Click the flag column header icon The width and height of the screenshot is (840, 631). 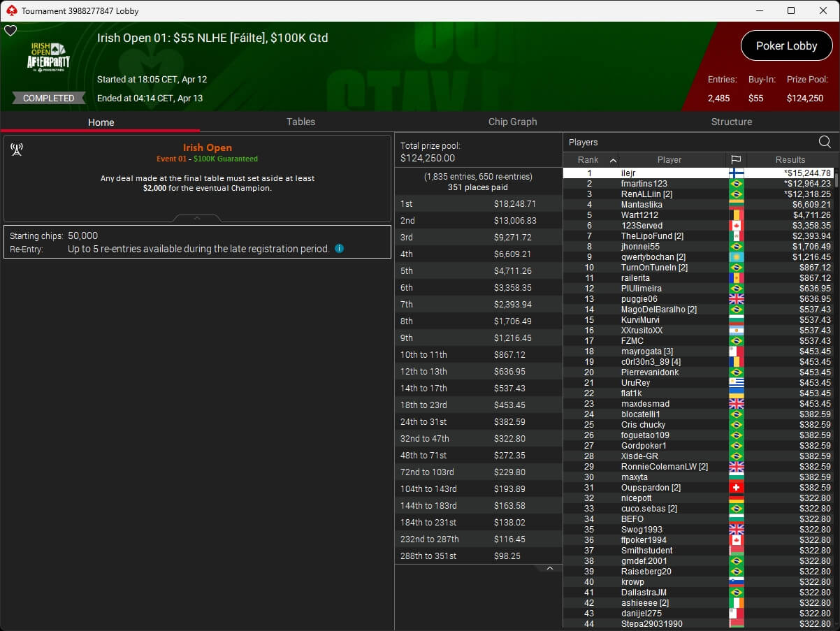736,160
